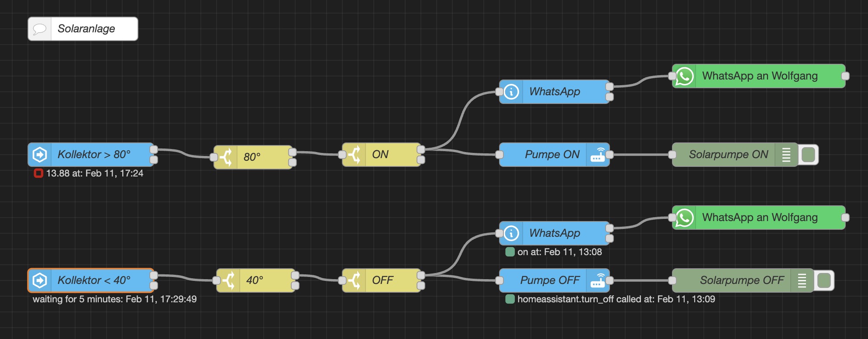868x339 pixels.
Task: Click the Kollektor > 80° state node icon
Action: [40, 154]
